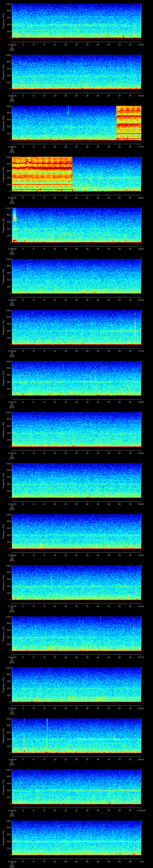Click the 13:54:00 start time label
Image resolution: width=153 pixels, height=868 pixels.
pyautogui.click(x=12, y=555)
